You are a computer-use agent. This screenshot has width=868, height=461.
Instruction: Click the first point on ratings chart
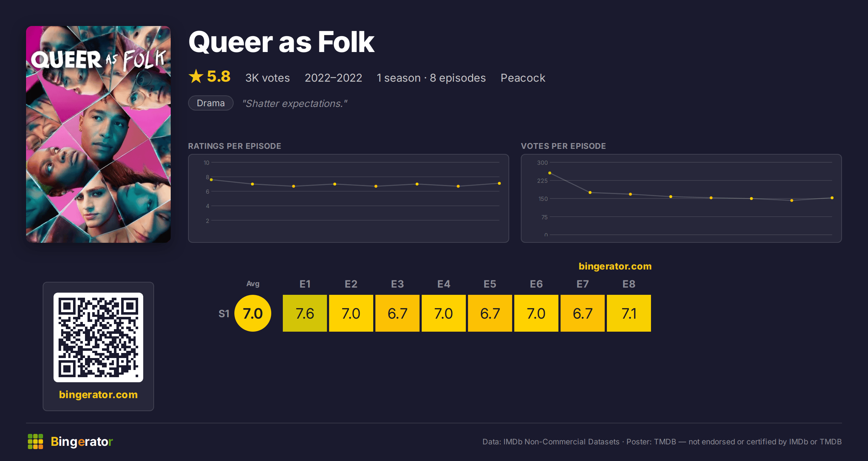211,180
